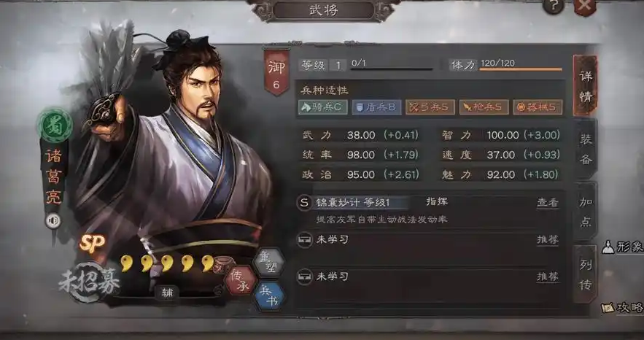Play the Zhuge Liang voice speaker icon

(x=53, y=221)
